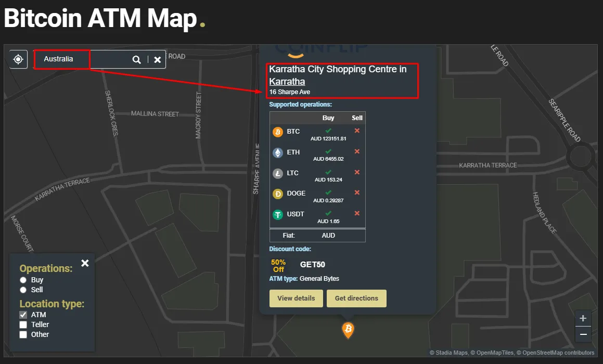Click the Fiat AUD row
Viewport: 603px width, 364px height.
[318, 236]
